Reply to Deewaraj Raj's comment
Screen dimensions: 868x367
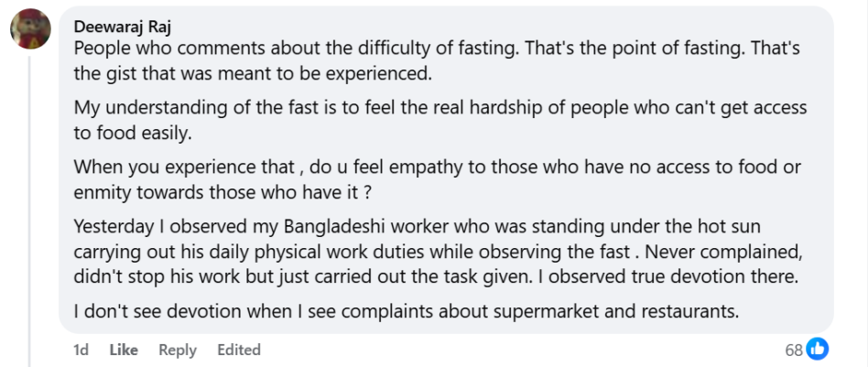tap(178, 350)
